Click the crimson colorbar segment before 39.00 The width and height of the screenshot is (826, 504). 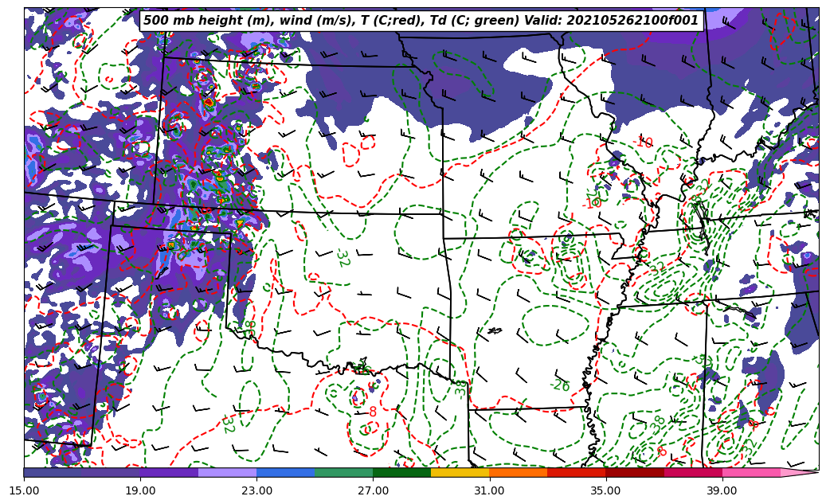pyautogui.click(x=692, y=473)
